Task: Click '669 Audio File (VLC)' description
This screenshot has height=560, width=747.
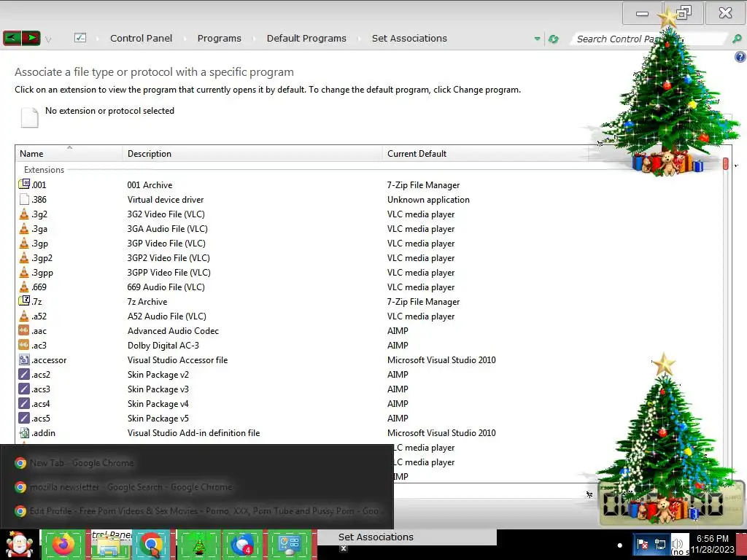Action: click(166, 287)
